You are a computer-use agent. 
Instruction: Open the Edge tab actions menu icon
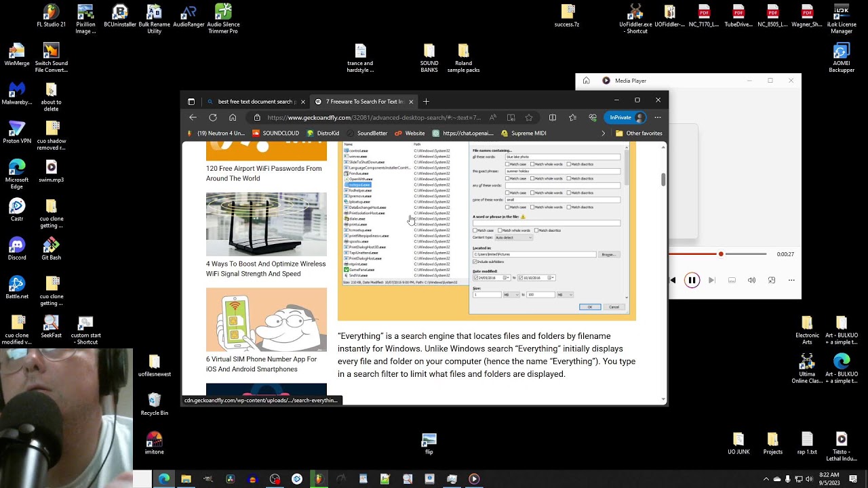click(191, 102)
